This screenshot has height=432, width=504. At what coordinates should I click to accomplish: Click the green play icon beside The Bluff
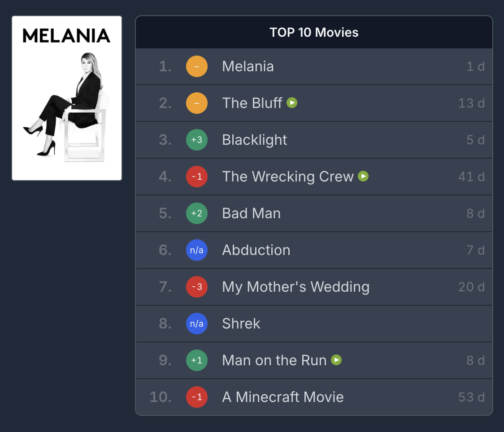[292, 103]
